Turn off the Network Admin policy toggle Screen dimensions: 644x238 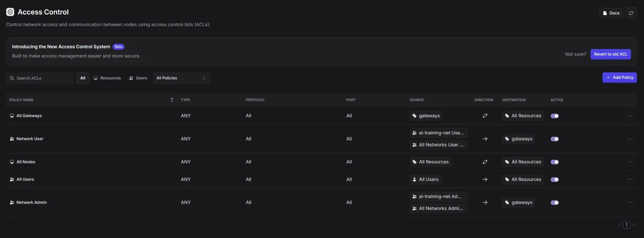pos(554,203)
